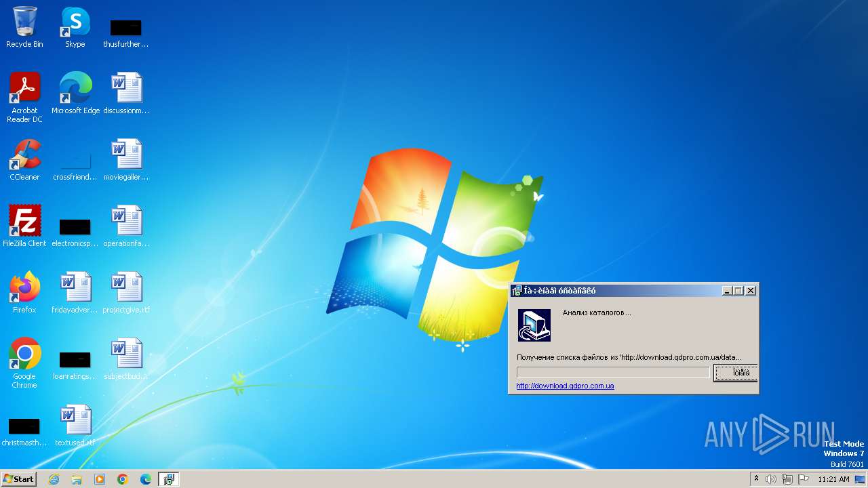Launch Microsoft Edge desktop shortcut
The width and height of the screenshot is (868, 488).
click(75, 93)
